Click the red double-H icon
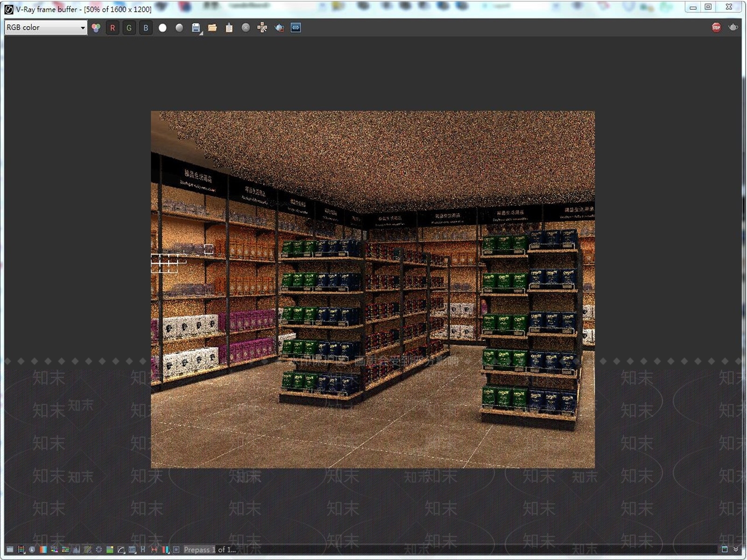 (x=154, y=549)
